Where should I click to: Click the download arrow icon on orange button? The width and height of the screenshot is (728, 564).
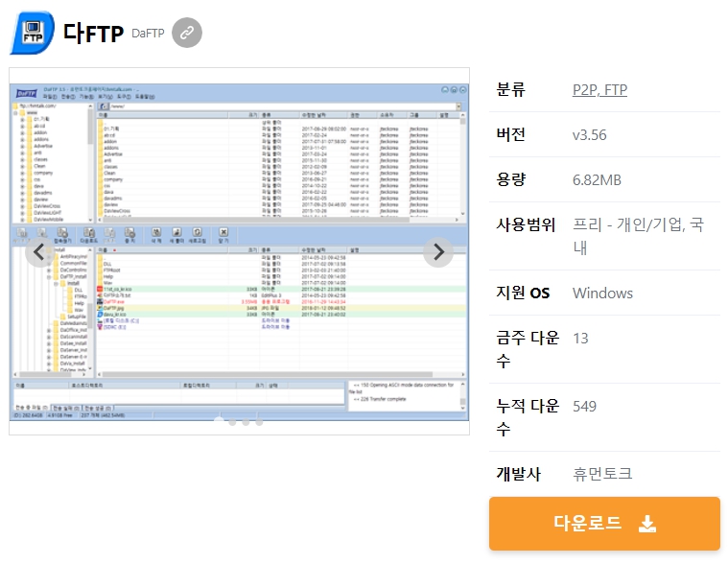[647, 524]
